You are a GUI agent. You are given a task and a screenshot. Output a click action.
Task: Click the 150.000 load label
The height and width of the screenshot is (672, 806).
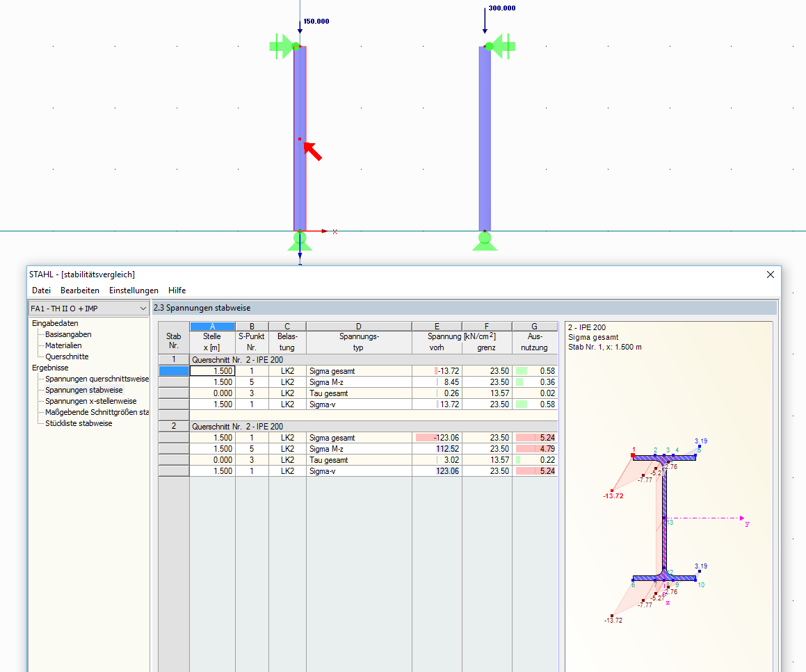pyautogui.click(x=316, y=22)
